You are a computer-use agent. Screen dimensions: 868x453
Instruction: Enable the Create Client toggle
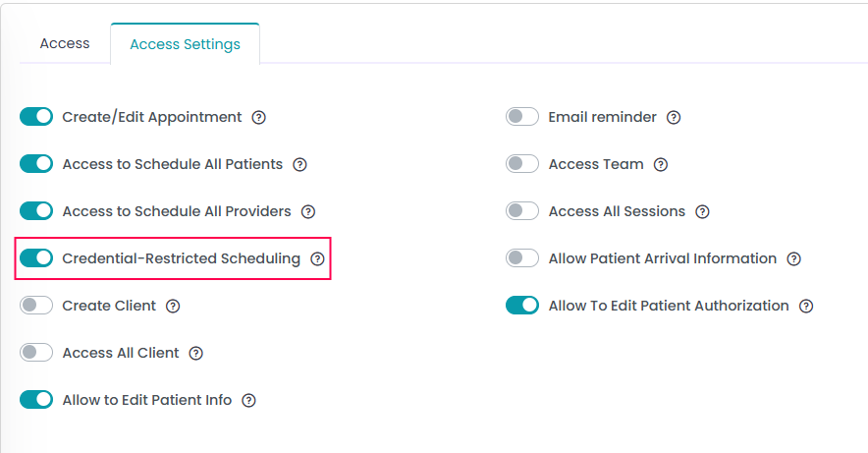click(x=36, y=306)
